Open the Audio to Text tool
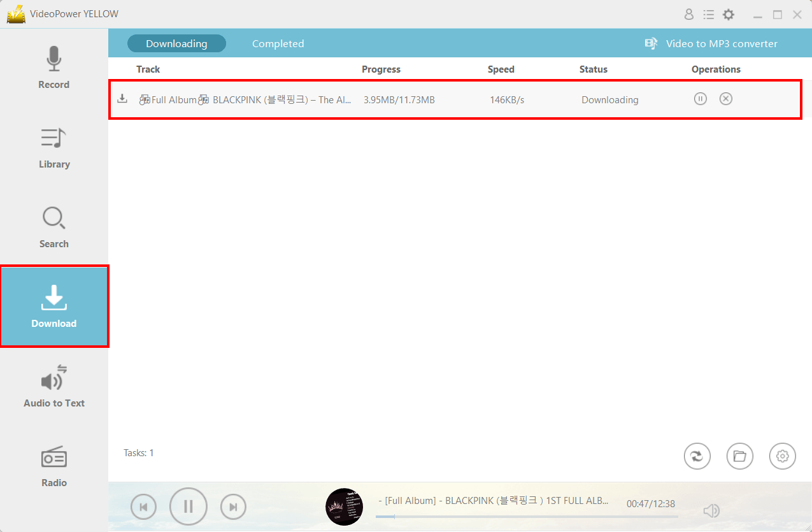Viewport: 812px width, 532px height. (54, 387)
